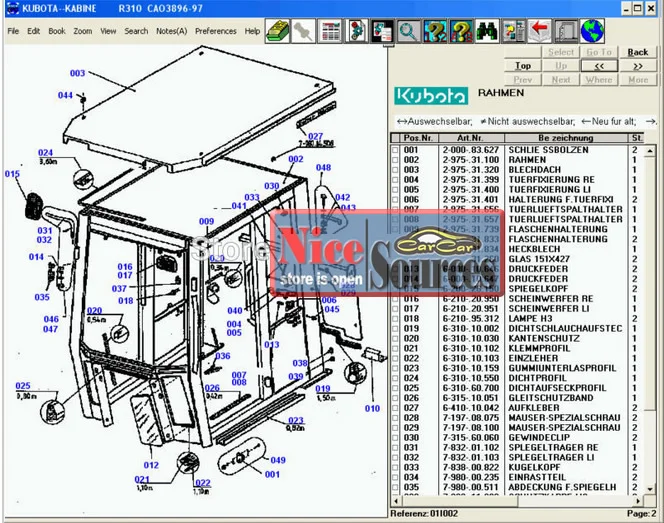Click the horizontal scrollbar left arrow

click(x=396, y=501)
